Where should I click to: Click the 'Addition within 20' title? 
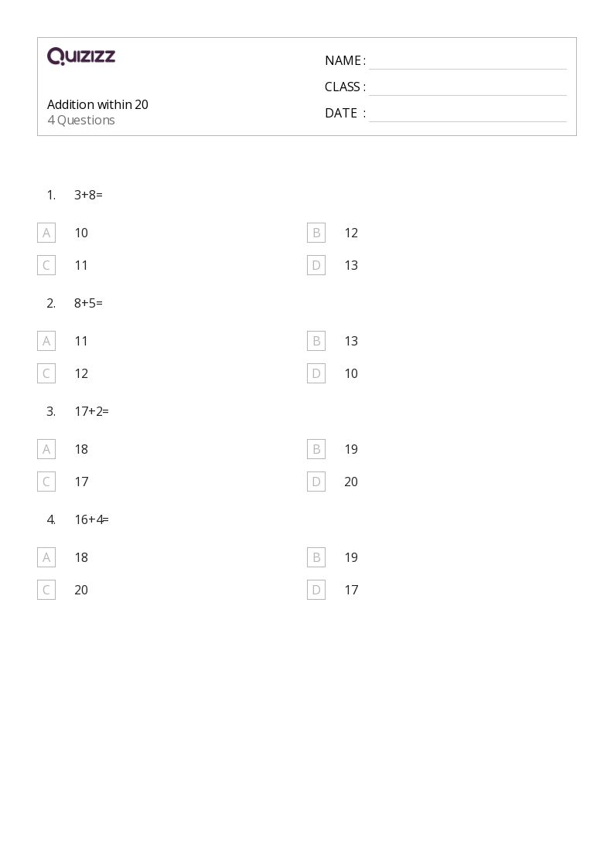(97, 104)
